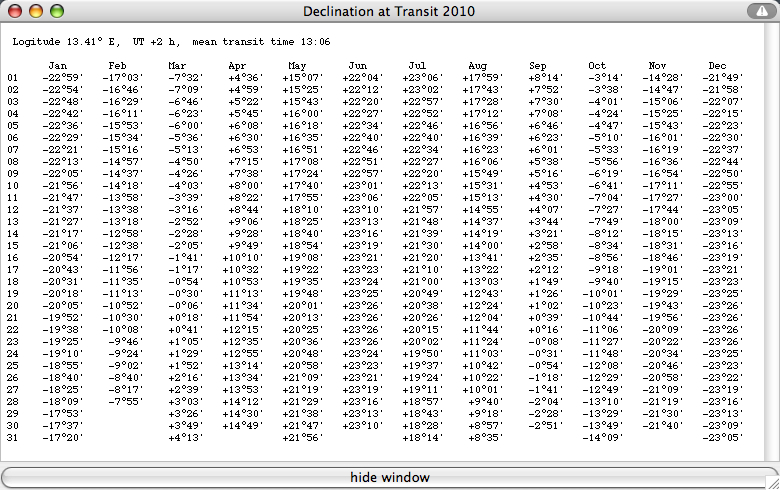
Task: Click the window title Declination at Transit 2010
Action: [389, 11]
